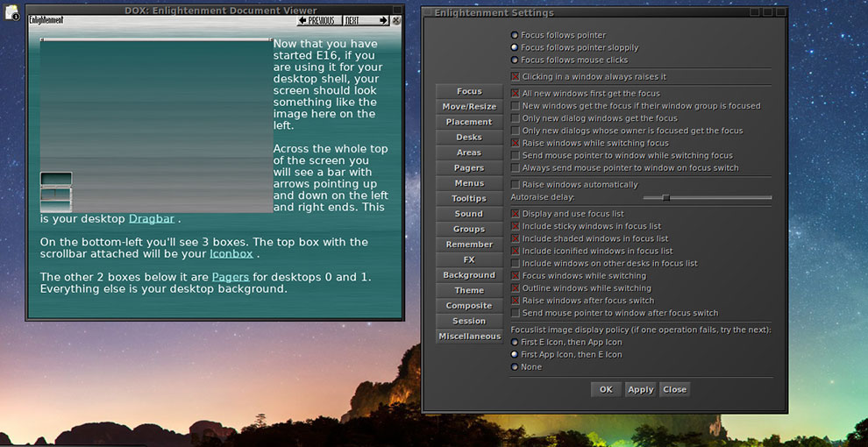
Task: Follow the Pagers link in the document
Action: tap(231, 277)
